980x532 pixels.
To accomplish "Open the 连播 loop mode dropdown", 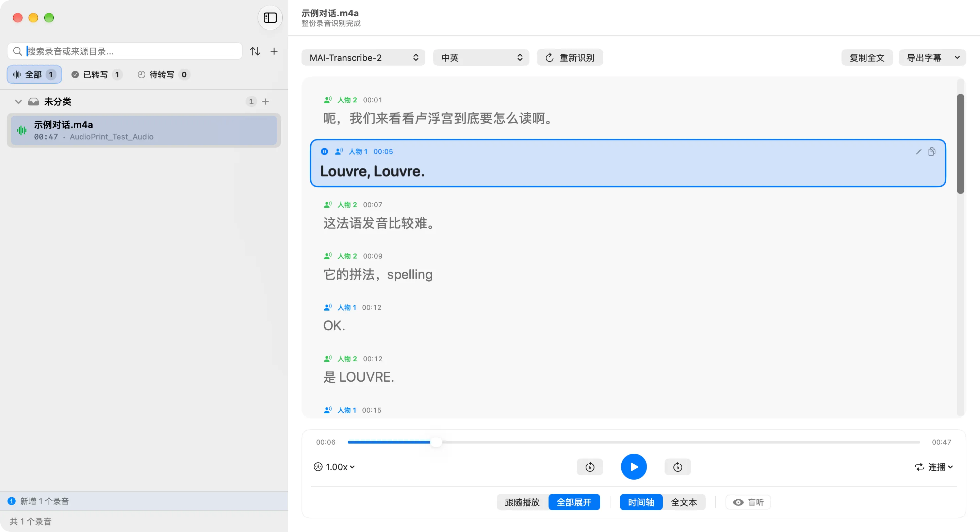I will pos(934,467).
